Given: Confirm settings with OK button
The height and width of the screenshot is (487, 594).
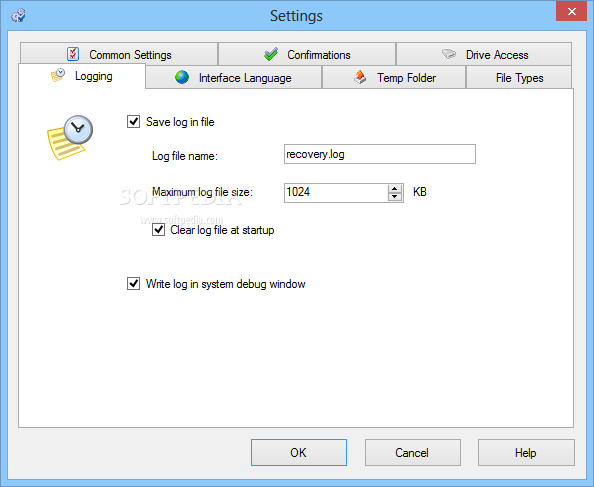Looking at the screenshot, I should [299, 452].
